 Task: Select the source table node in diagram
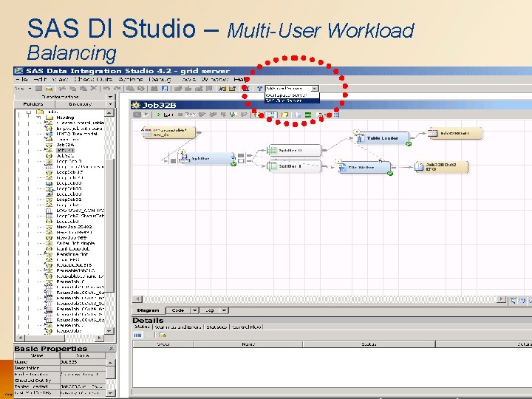tap(168, 133)
